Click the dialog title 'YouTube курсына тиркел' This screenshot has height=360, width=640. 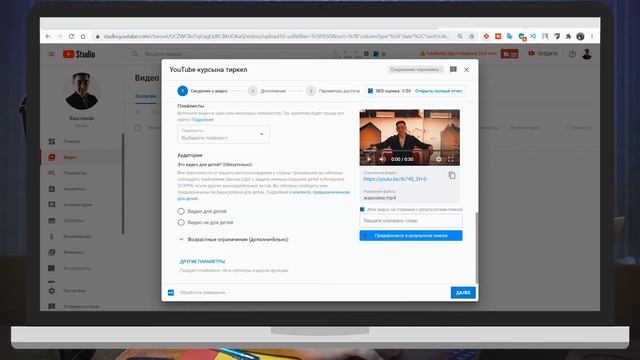[x=208, y=69]
